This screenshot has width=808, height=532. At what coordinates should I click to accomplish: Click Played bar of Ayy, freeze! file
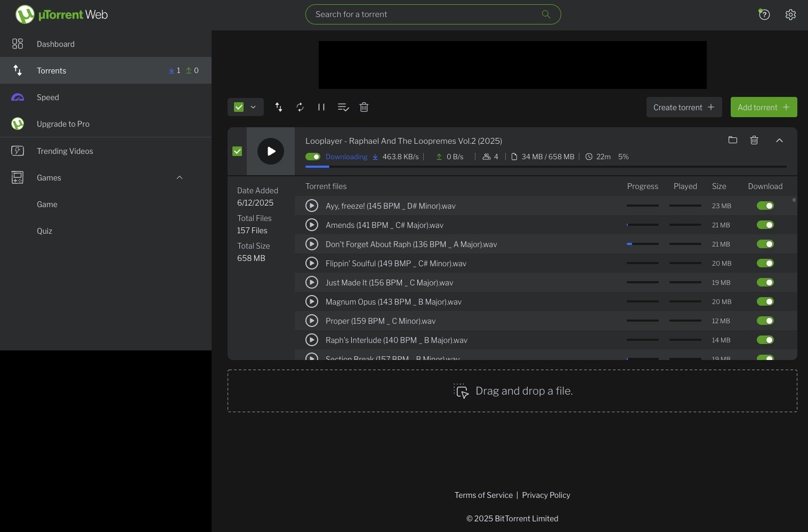click(x=685, y=206)
